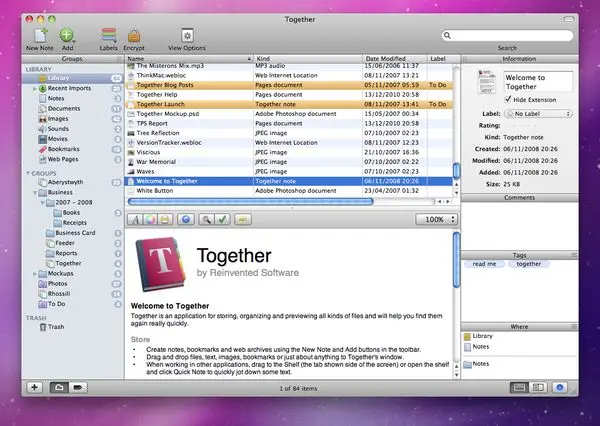600x426 pixels.
Task: Click the Encrypt padlock icon
Action: (134, 36)
